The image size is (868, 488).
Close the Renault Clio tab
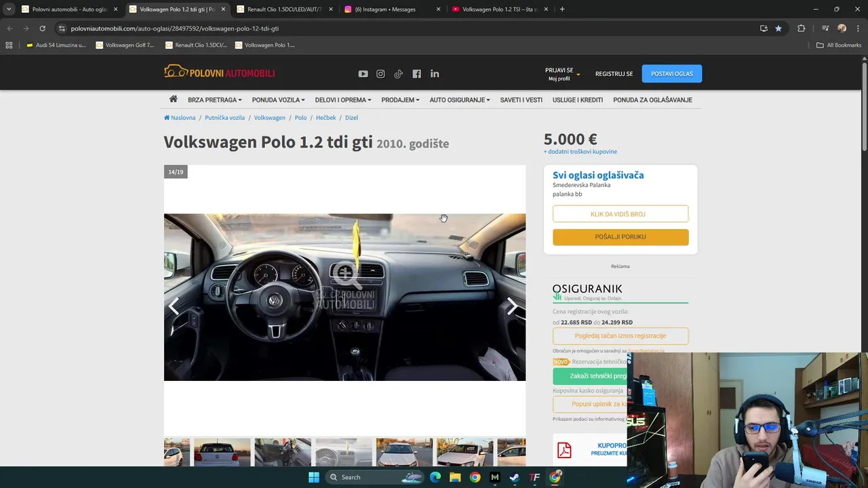coord(330,9)
